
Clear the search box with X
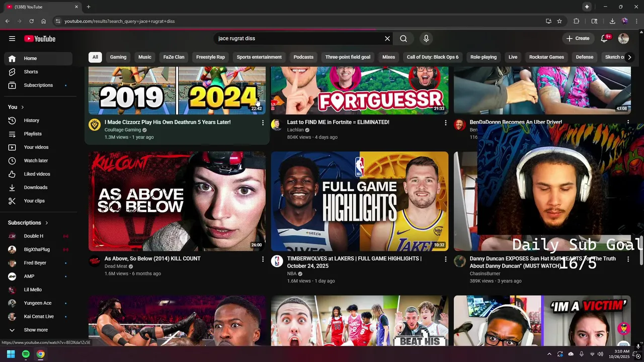[387, 39]
